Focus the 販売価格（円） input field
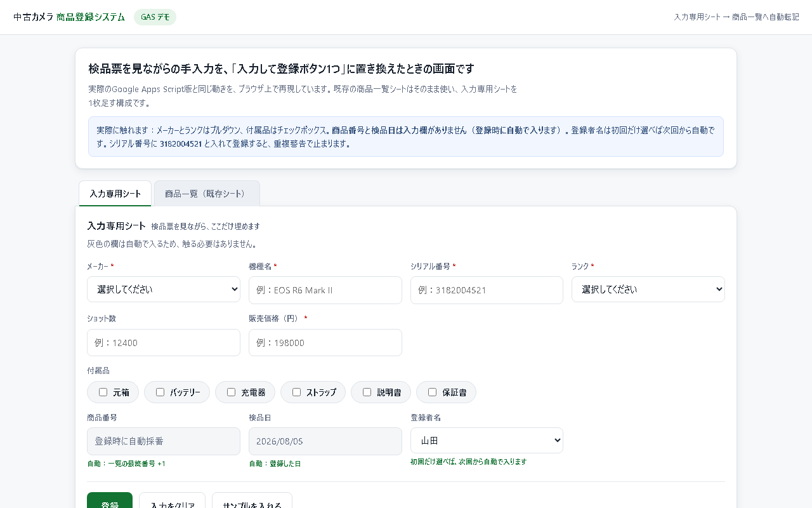Screen dimensions: 812x508 tap(325, 343)
